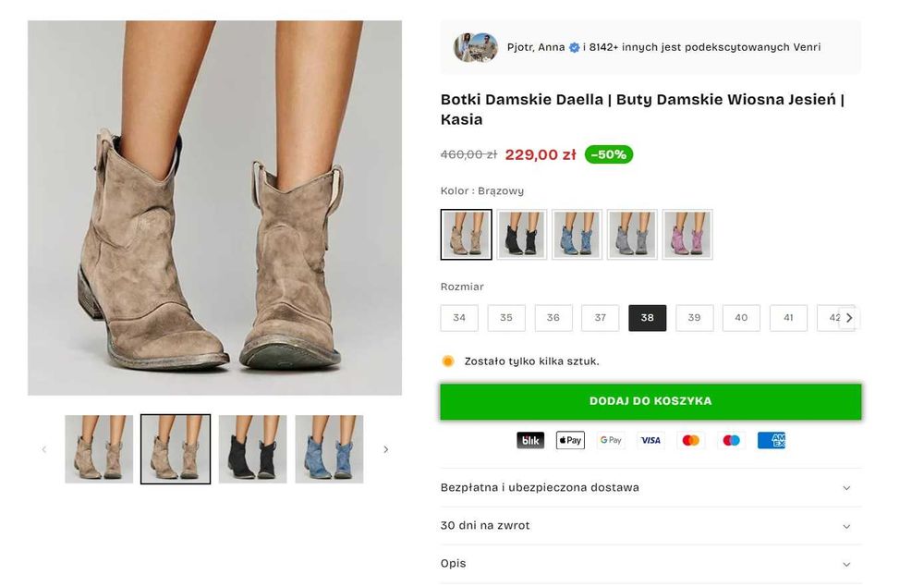Screen dimensions: 924x587
Task: Click the Apple Pay icon
Action: point(570,441)
